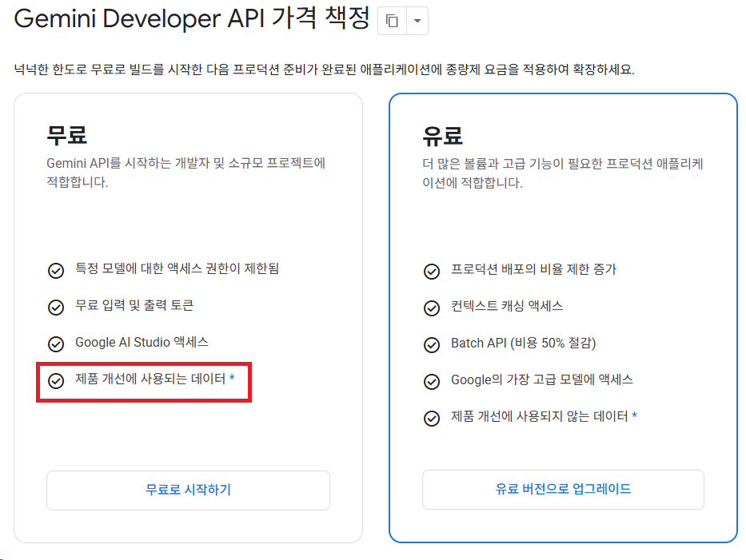Click text 특정 모델에 대한 액세스 권한이 제한됨
Image resolution: width=746 pixels, height=560 pixels.
coord(177,268)
